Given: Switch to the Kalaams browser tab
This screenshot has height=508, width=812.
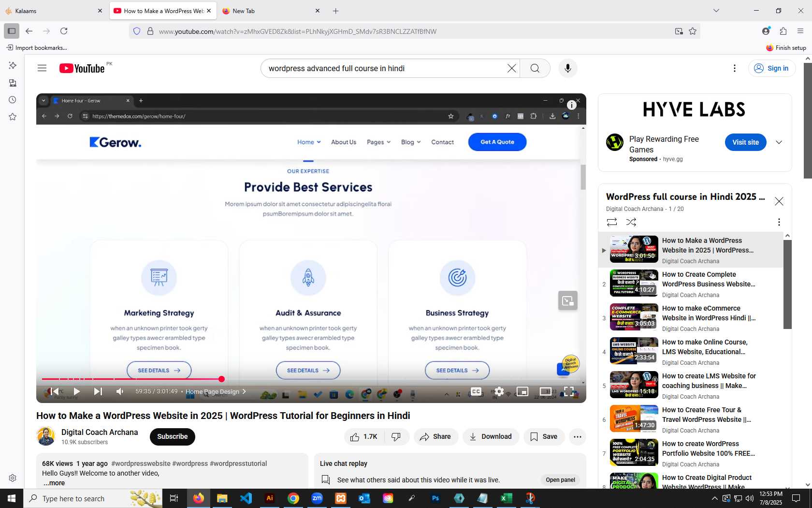Looking at the screenshot, I should pyautogui.click(x=54, y=11).
